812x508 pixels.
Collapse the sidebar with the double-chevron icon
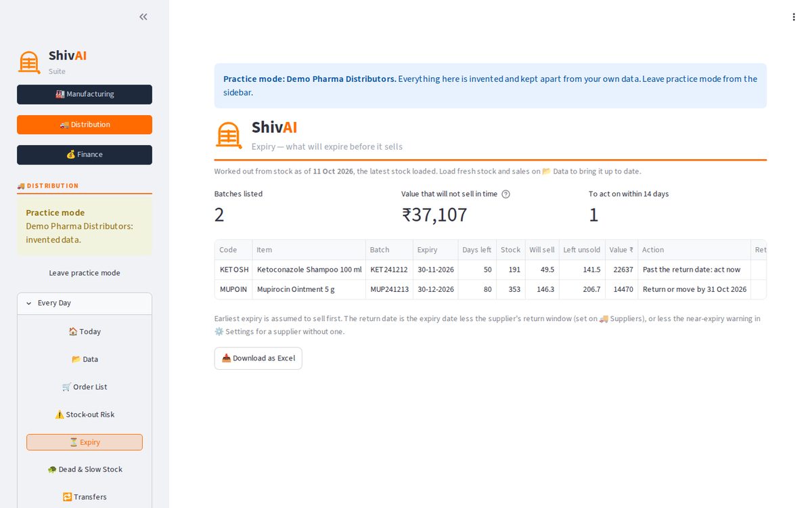click(143, 17)
